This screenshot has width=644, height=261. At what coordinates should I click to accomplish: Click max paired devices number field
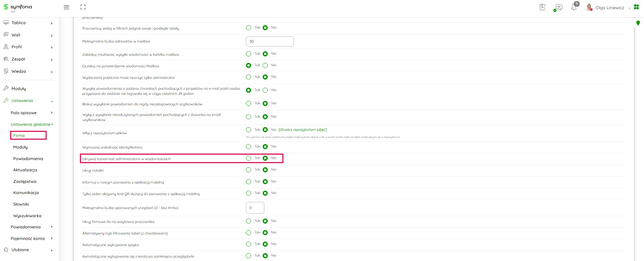[255, 208]
